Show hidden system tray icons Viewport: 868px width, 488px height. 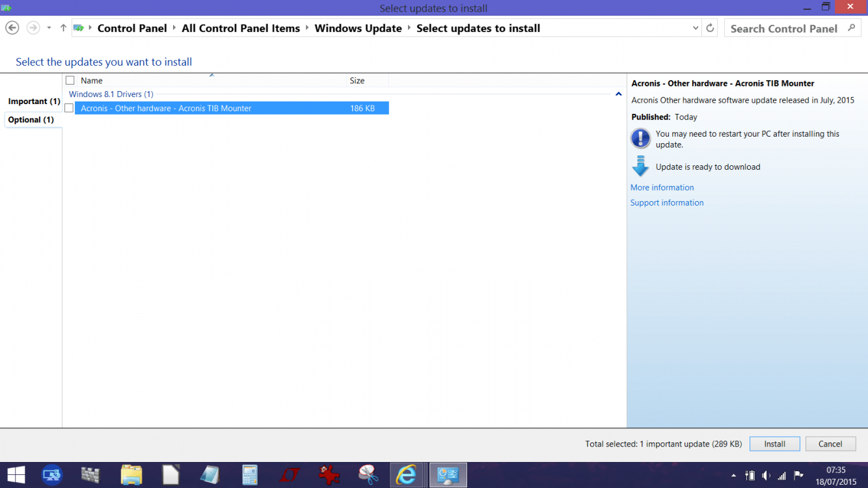click(x=734, y=476)
